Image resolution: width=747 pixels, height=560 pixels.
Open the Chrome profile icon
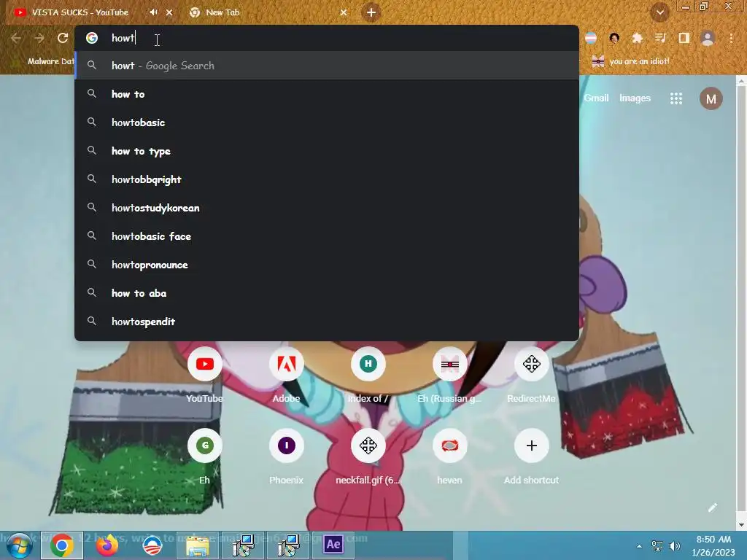(708, 38)
